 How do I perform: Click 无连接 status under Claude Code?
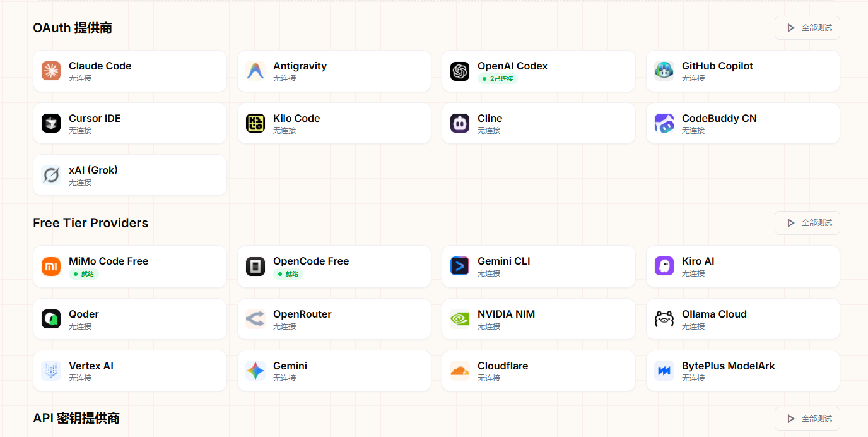[80, 78]
